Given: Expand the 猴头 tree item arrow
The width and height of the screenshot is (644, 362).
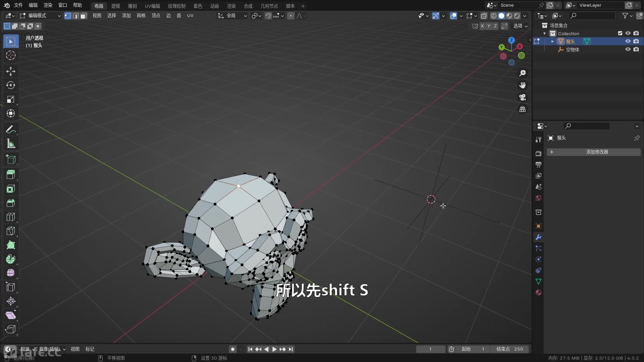Looking at the screenshot, I should tap(552, 41).
